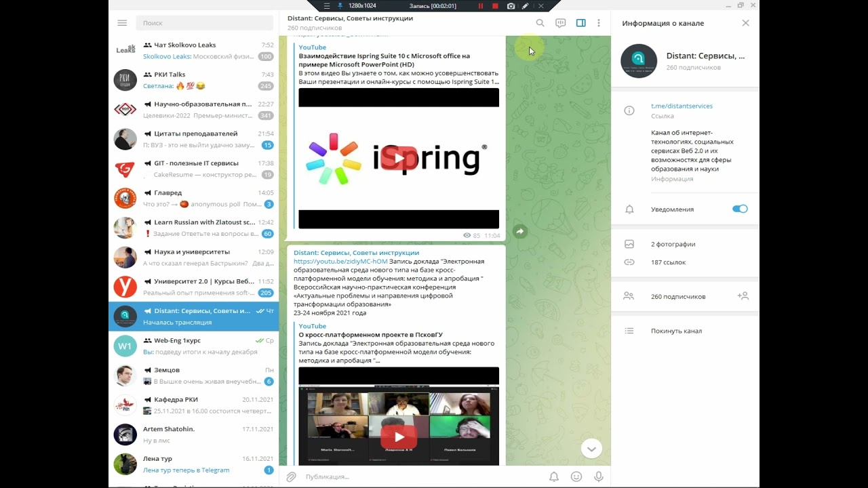Open the Skolkovo Leaks chat
The image size is (868, 488).
193,50
